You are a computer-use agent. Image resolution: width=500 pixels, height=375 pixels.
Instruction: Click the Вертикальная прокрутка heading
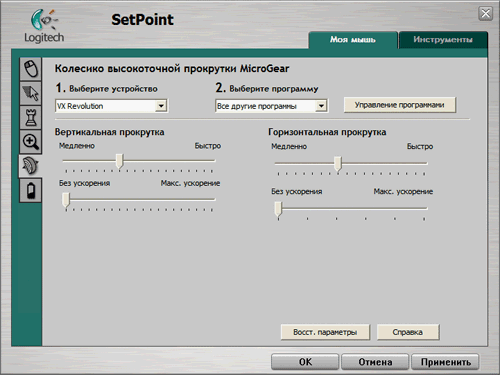click(x=109, y=132)
